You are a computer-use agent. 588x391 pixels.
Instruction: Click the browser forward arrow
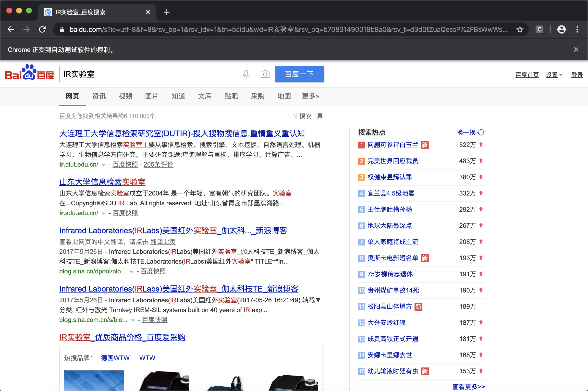click(x=26, y=29)
